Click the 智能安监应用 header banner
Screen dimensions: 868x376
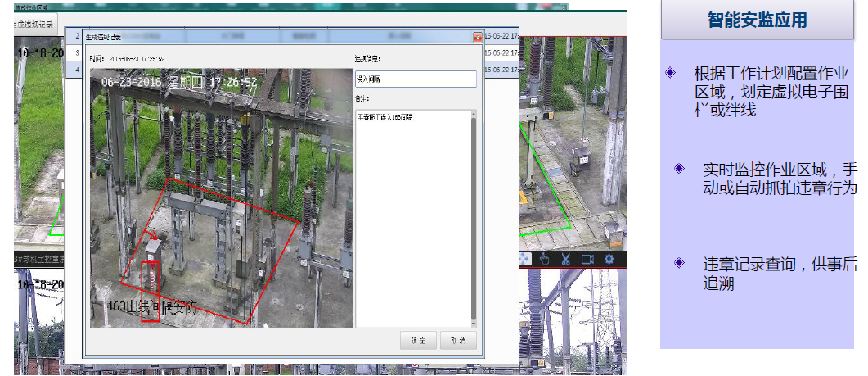tap(758, 20)
